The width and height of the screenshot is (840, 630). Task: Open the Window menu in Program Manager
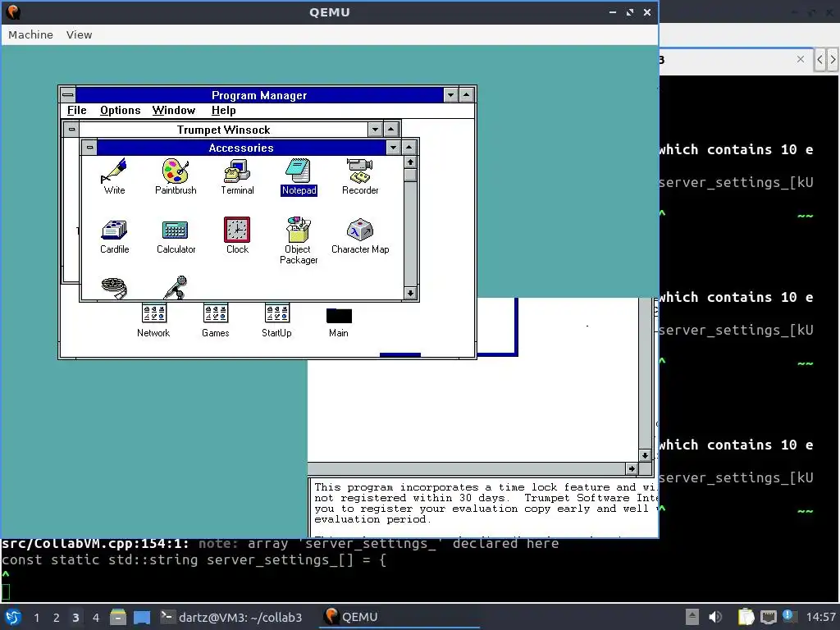pos(174,111)
